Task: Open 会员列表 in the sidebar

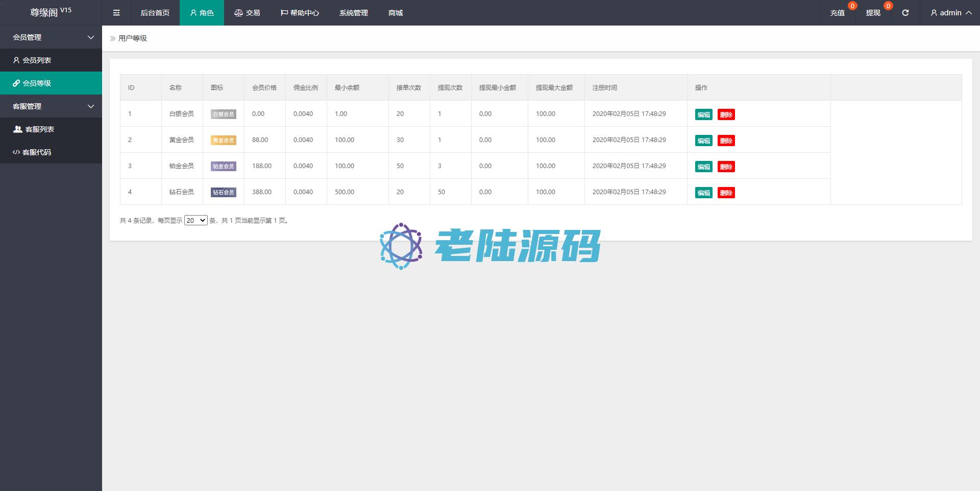Action: [x=37, y=60]
